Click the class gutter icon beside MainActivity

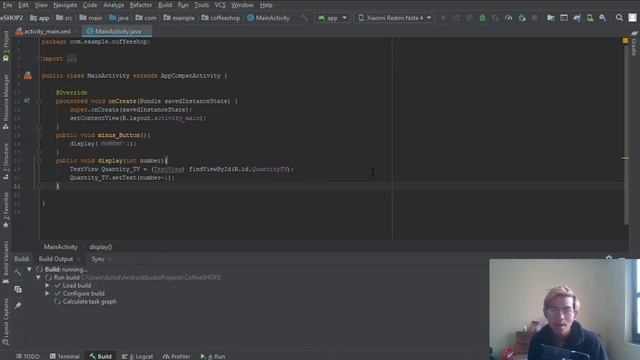pyautogui.click(x=27, y=76)
